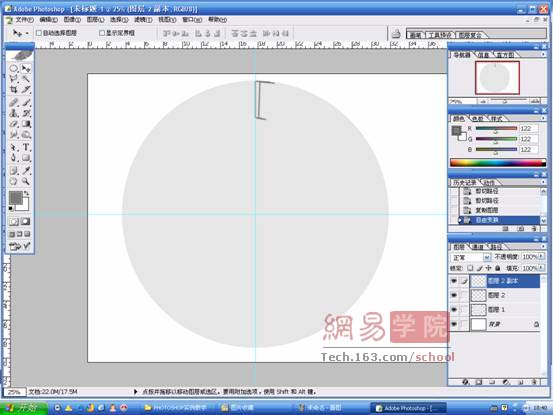Open the Adobe Photoshop taskbar button

(408, 408)
